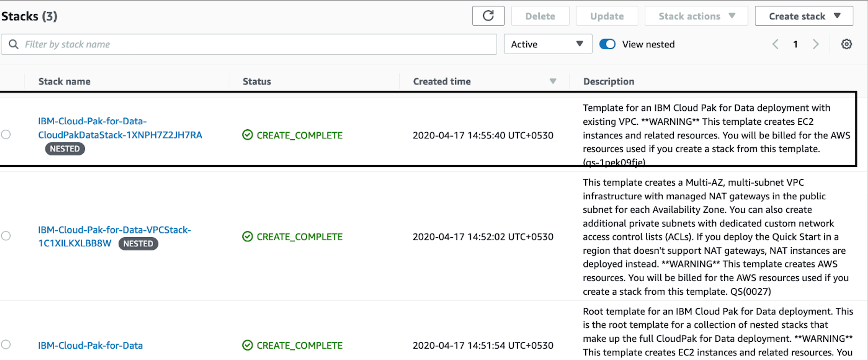
Task: Click the created time 2020-04-17 14:52:02 UTC+0530
Action: [483, 237]
